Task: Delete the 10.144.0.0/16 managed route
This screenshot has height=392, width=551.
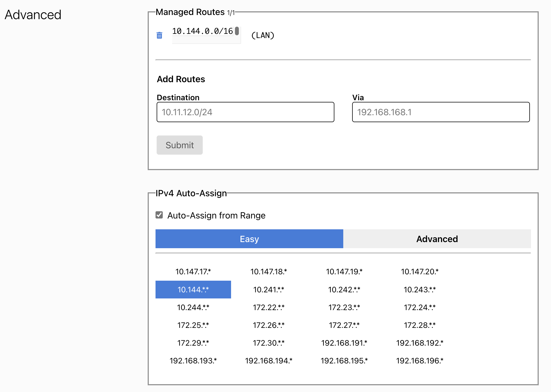Action: pyautogui.click(x=159, y=35)
